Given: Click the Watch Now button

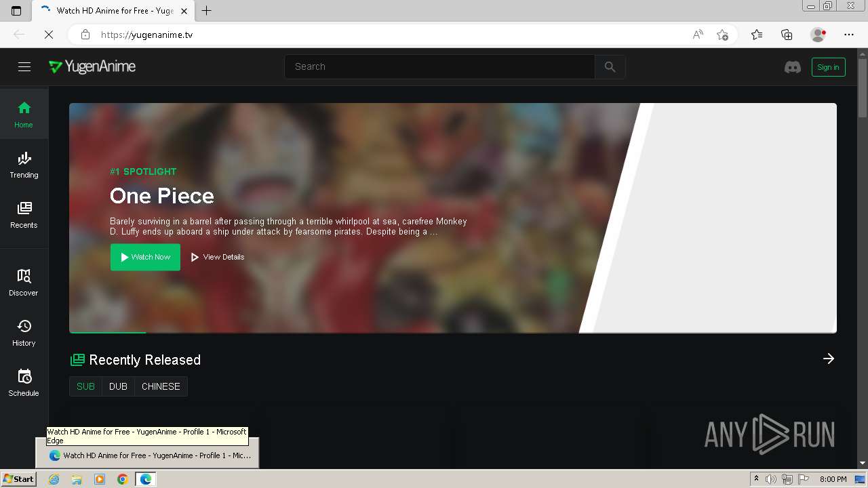Looking at the screenshot, I should click(145, 257).
